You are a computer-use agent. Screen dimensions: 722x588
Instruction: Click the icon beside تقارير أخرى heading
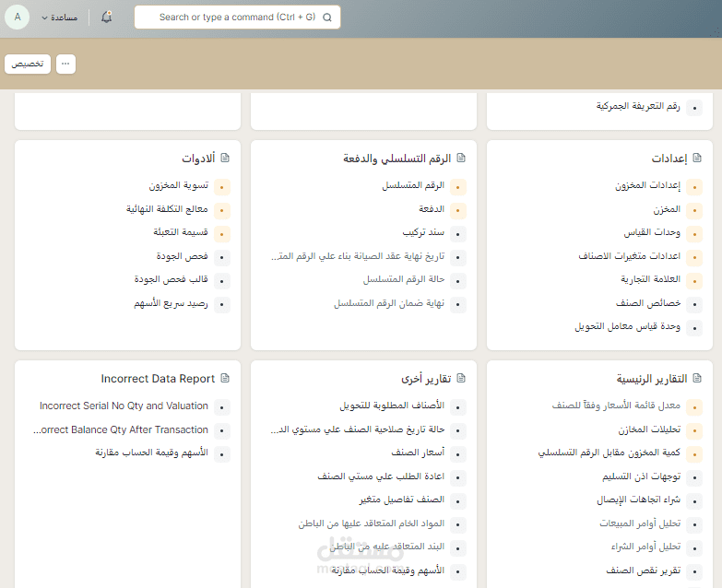pyautogui.click(x=461, y=378)
